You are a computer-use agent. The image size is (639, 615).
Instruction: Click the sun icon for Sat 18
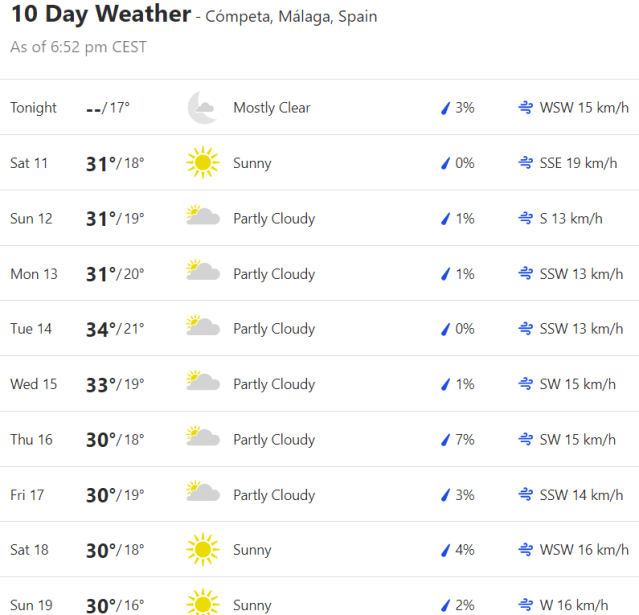pyautogui.click(x=202, y=549)
